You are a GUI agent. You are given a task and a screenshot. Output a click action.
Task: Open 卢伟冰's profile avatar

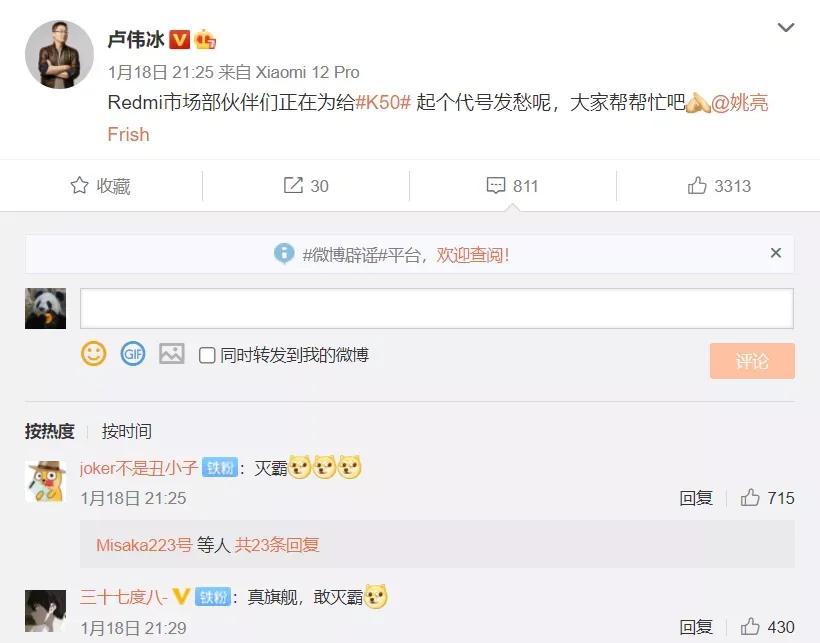pyautogui.click(x=59, y=54)
